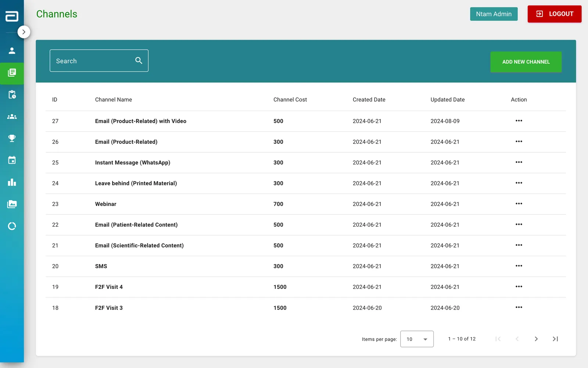
Task: Click the Action column header
Action: (519, 100)
